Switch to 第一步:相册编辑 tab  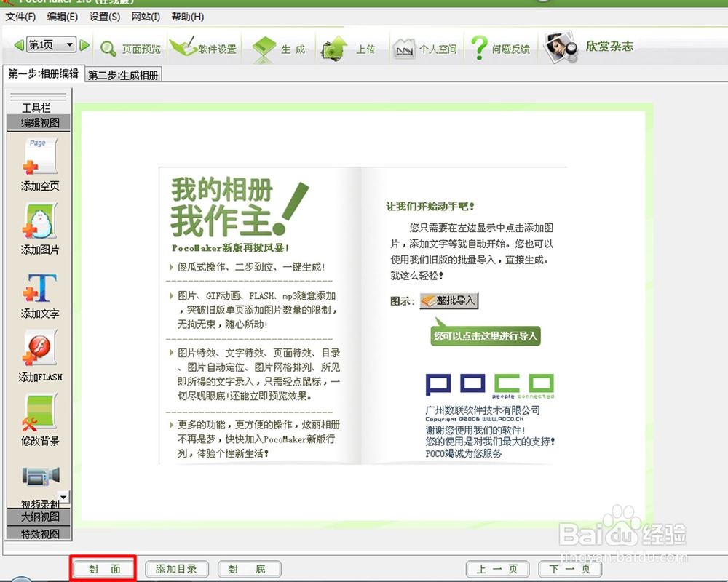click(44, 73)
